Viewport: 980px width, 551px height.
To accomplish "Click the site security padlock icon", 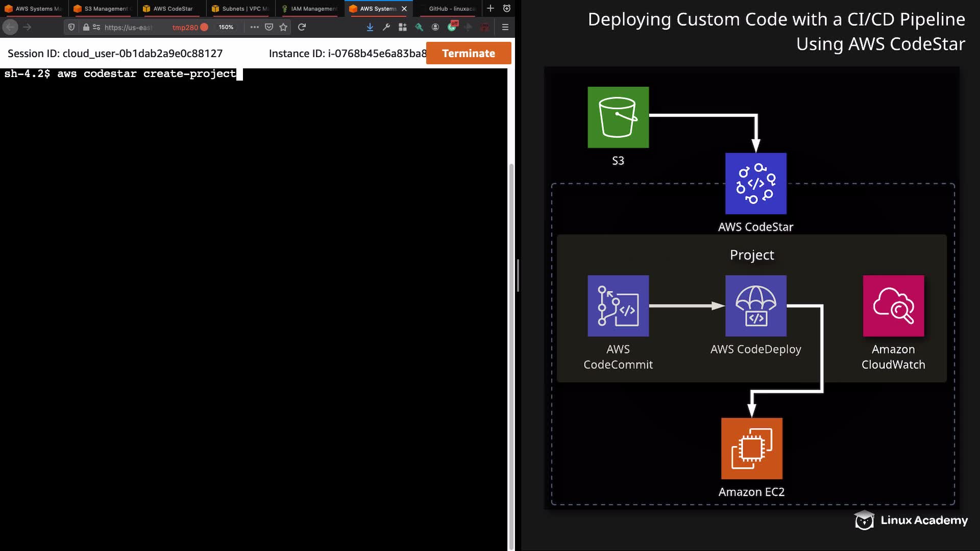I will (x=86, y=27).
